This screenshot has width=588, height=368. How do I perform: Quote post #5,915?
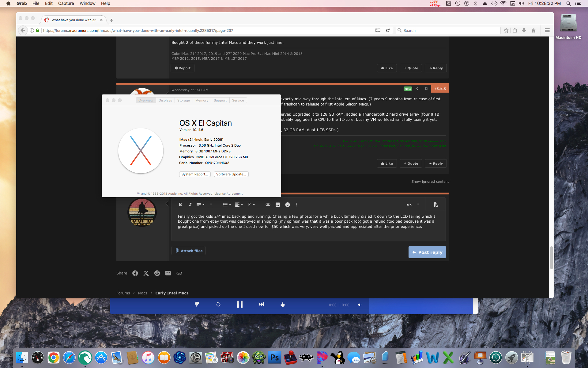[411, 163]
